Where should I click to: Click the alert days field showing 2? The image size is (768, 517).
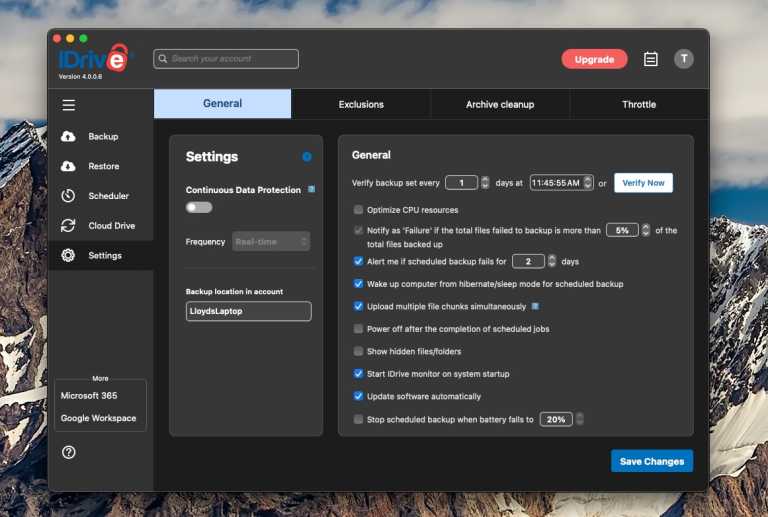point(528,261)
